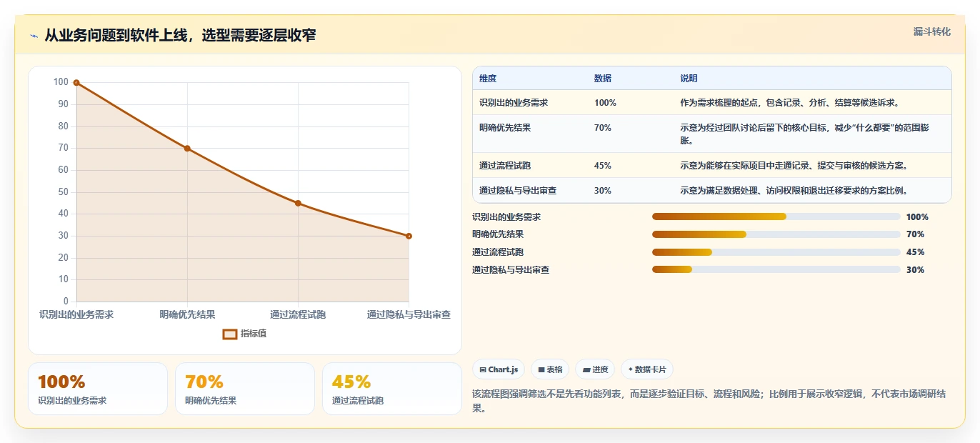The image size is (980, 443).
Task: Click the chart data point at 70
Action: (187, 149)
